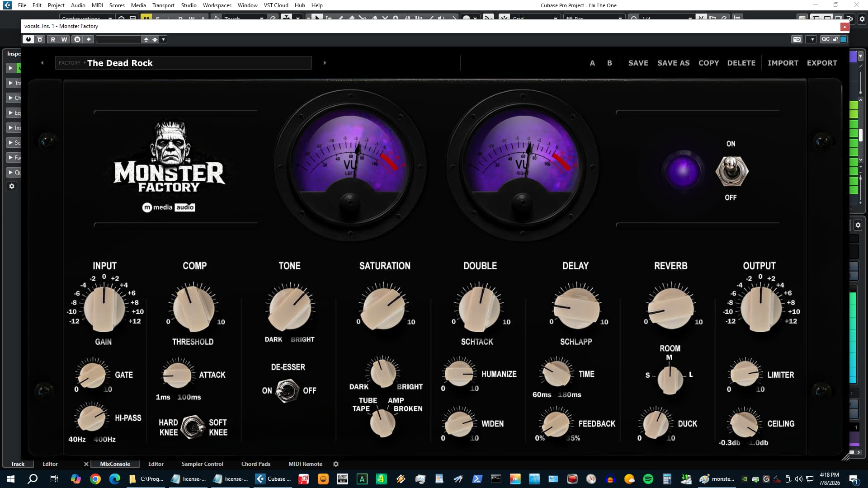Click the COMP THRESHOLD knob

pos(193,308)
